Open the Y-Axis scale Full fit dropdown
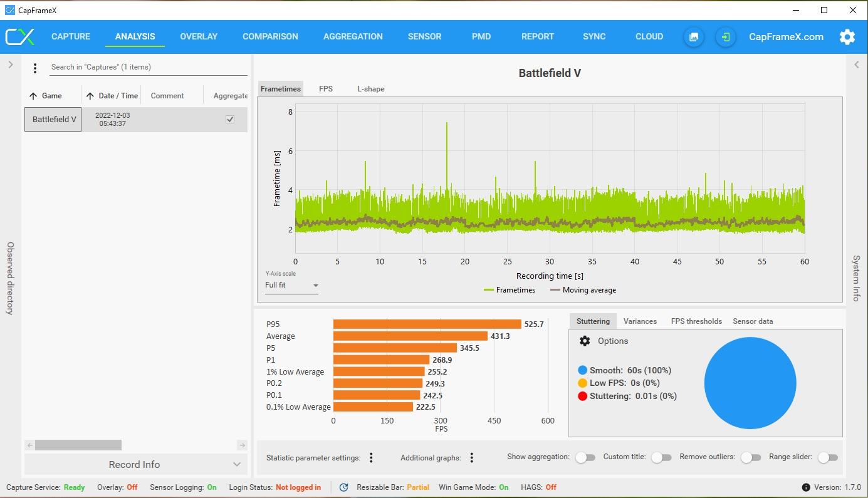 pyautogui.click(x=292, y=286)
